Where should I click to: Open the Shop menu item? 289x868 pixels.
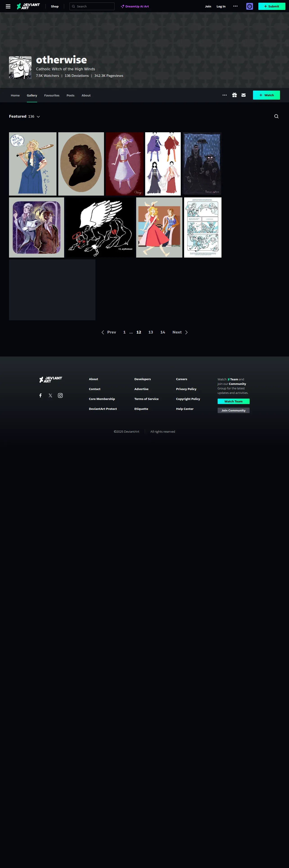tap(55, 6)
